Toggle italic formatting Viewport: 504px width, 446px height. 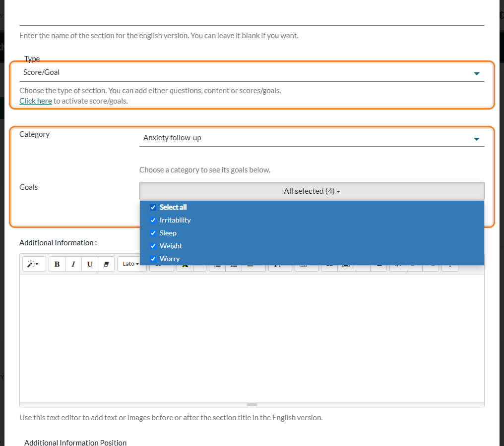pos(73,264)
